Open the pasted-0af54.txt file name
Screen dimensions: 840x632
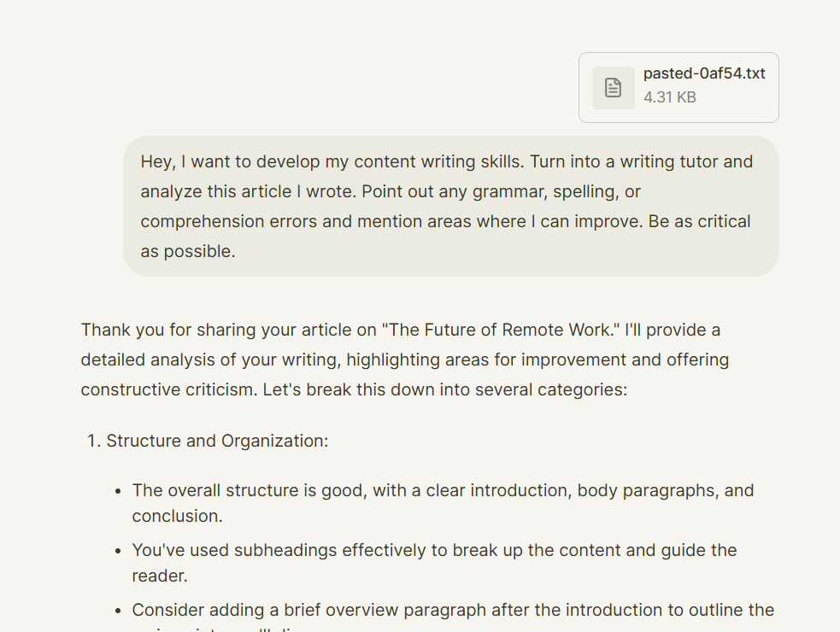(704, 73)
